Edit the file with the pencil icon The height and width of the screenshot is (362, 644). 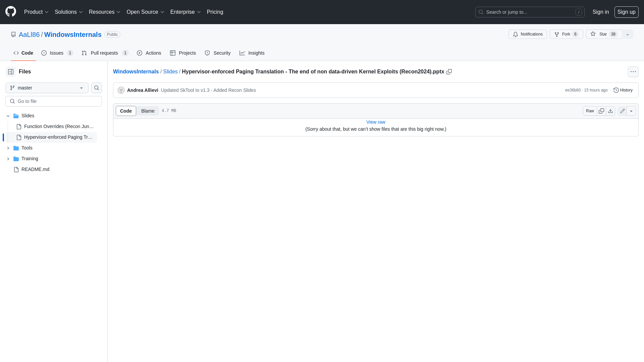pos(622,111)
